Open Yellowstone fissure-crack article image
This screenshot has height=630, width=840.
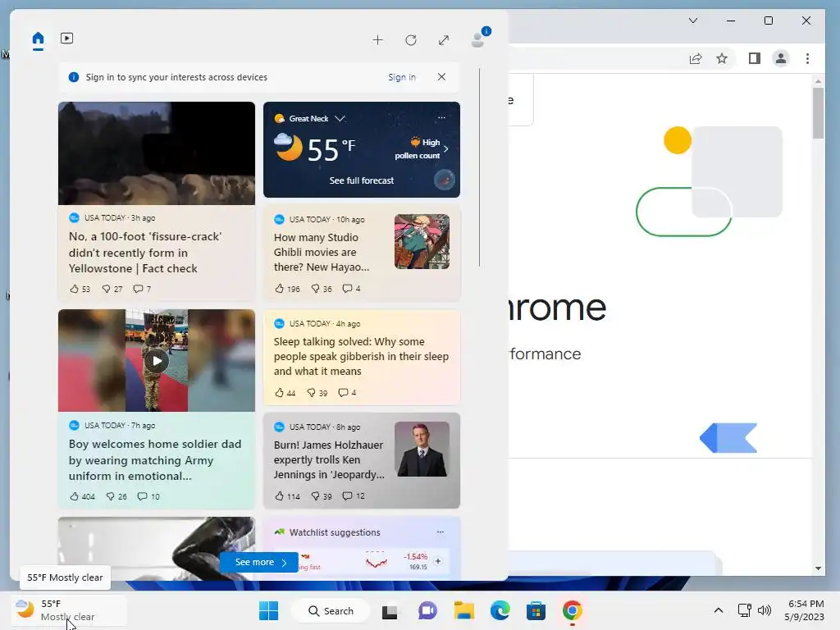(157, 153)
